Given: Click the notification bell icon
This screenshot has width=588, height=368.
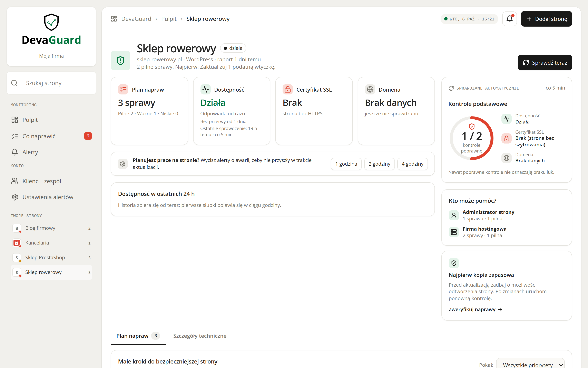Looking at the screenshot, I should (x=509, y=19).
